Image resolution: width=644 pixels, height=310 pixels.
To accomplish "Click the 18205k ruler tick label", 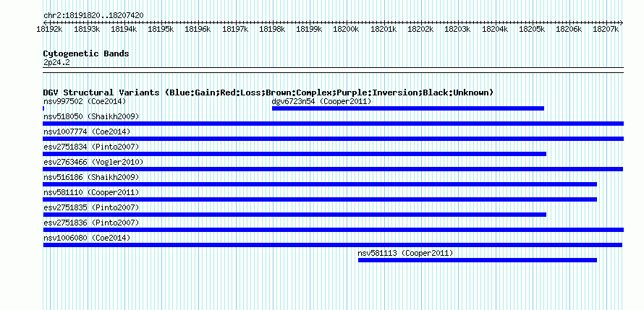I will (x=533, y=29).
